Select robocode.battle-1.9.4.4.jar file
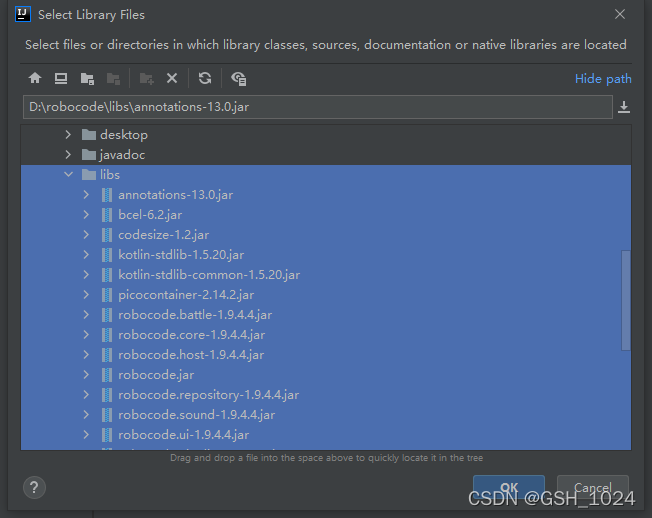 (326, 315)
